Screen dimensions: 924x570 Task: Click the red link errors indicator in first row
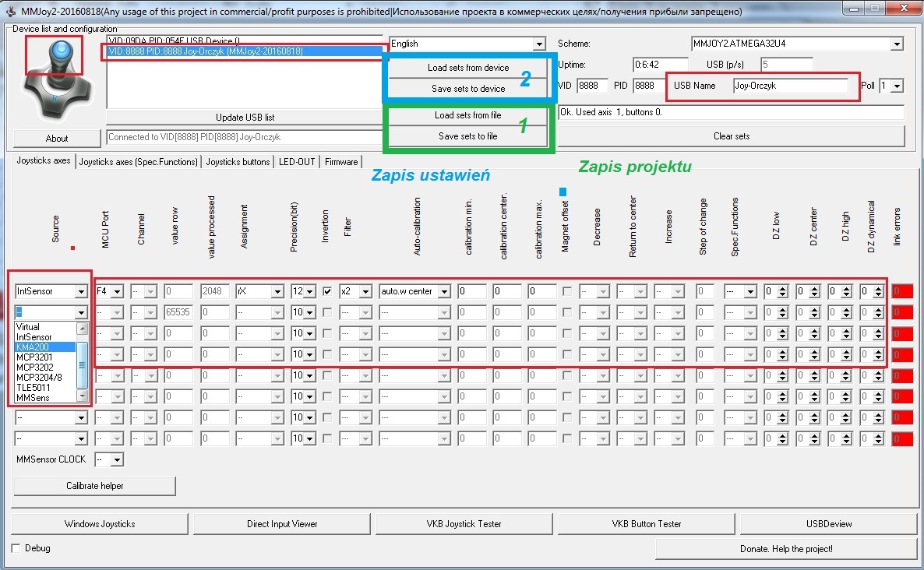901,291
